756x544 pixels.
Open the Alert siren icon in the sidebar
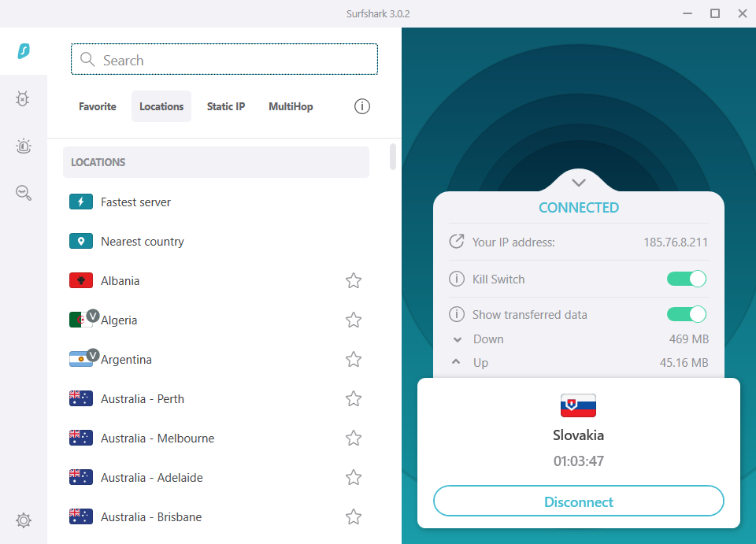(24, 146)
